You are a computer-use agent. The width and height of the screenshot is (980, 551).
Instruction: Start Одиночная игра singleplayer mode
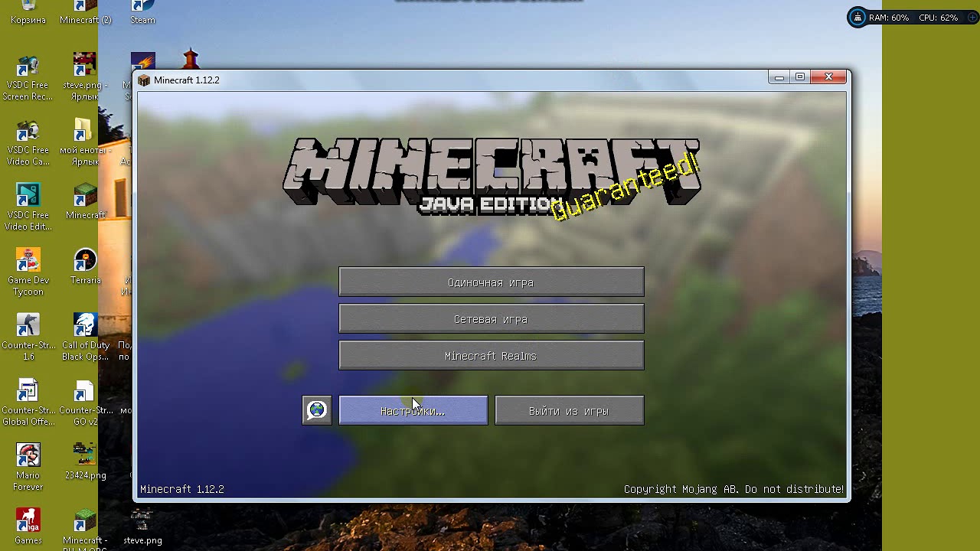(492, 282)
